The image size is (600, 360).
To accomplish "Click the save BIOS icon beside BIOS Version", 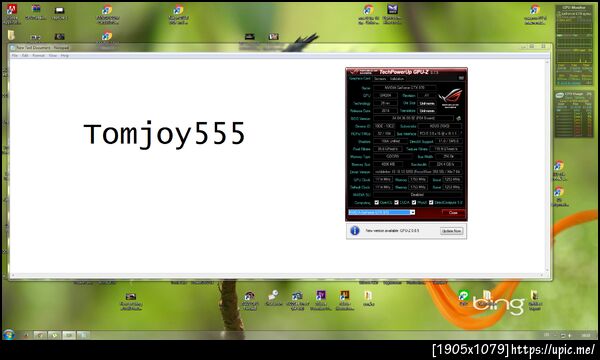I will 458,118.
